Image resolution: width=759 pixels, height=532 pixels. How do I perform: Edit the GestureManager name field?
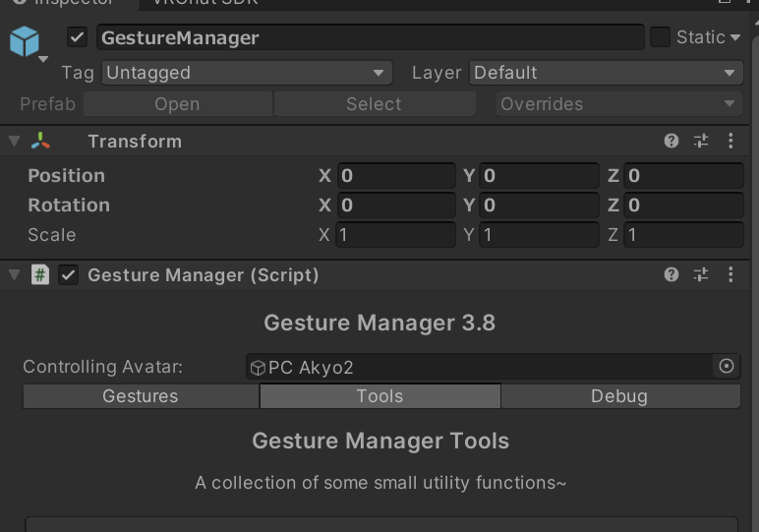pyautogui.click(x=371, y=37)
